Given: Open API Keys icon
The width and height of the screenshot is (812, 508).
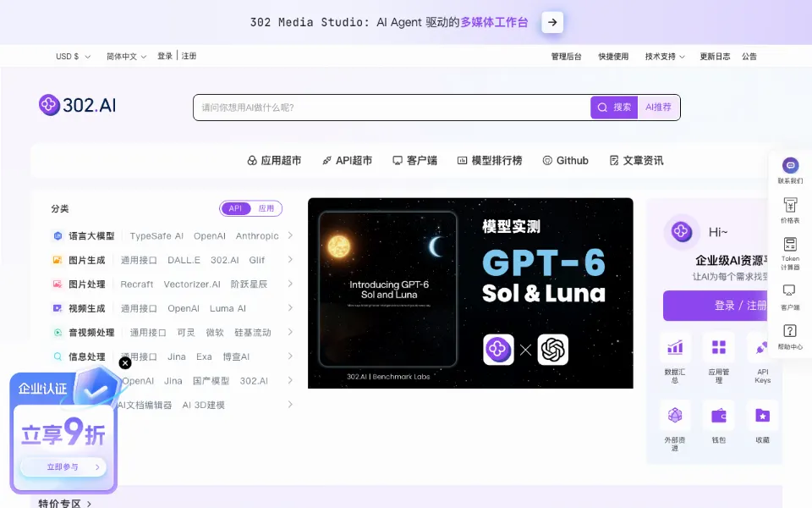Looking at the screenshot, I should 762,347.
